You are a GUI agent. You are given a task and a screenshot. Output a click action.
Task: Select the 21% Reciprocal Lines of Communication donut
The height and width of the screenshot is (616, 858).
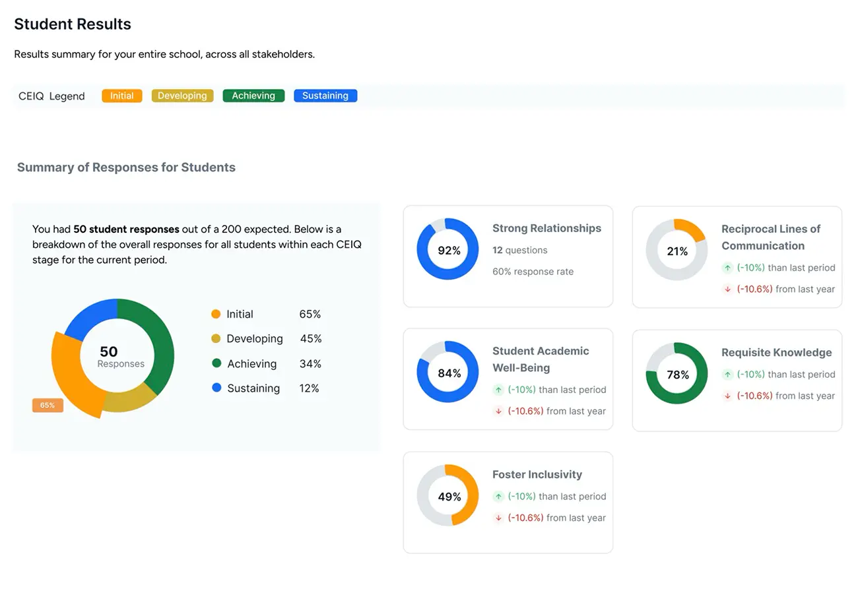[677, 251]
